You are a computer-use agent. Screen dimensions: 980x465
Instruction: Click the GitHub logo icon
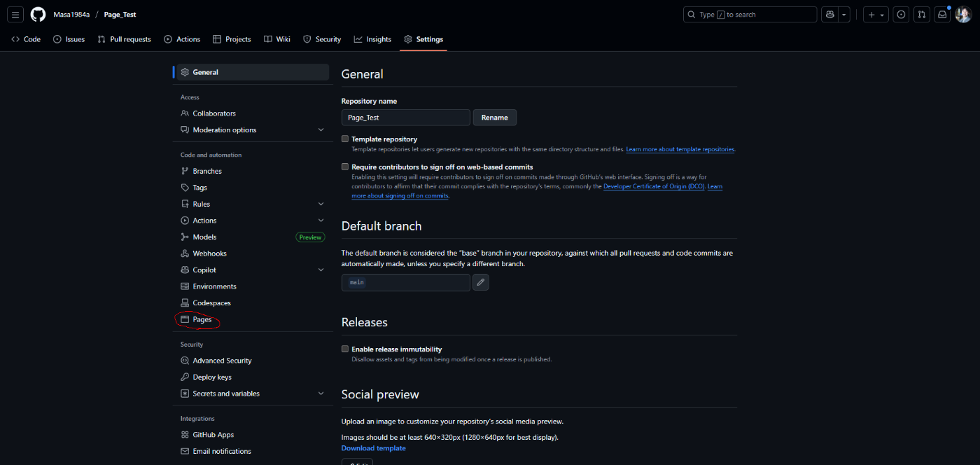(38, 14)
